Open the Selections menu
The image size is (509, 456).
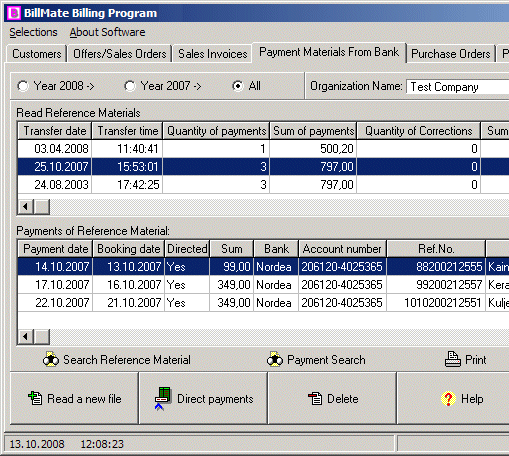click(33, 32)
